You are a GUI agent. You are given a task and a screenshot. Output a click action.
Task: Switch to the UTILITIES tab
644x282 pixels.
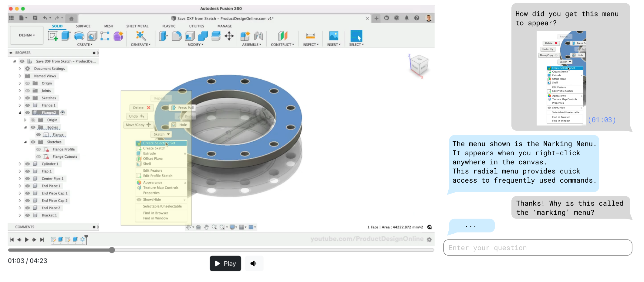click(x=197, y=26)
